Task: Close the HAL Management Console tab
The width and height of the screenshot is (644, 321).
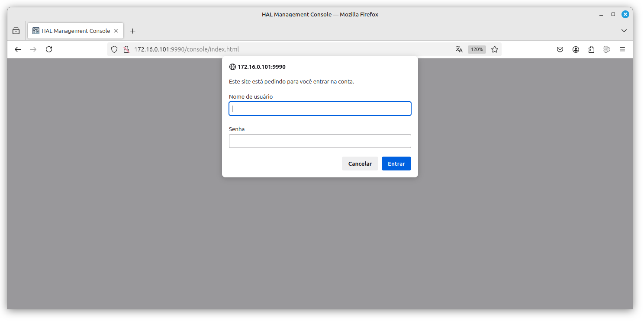Action: click(x=116, y=31)
